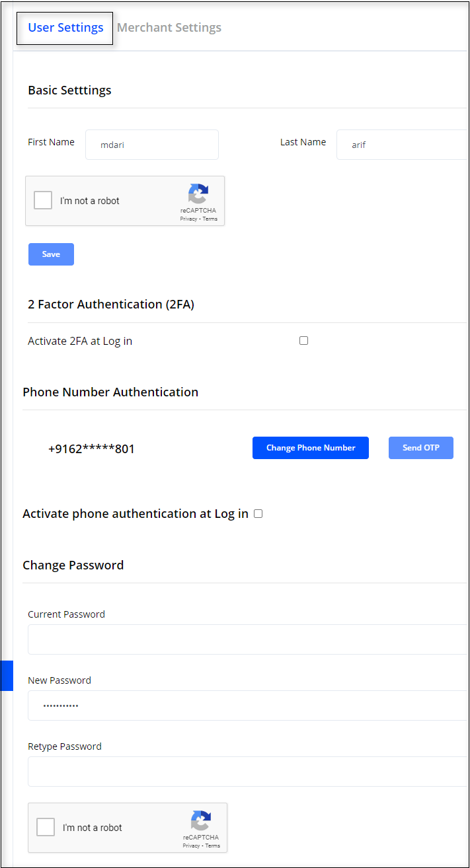Switch to the Merchant Settings tab
The image size is (470, 868).
pos(169,28)
